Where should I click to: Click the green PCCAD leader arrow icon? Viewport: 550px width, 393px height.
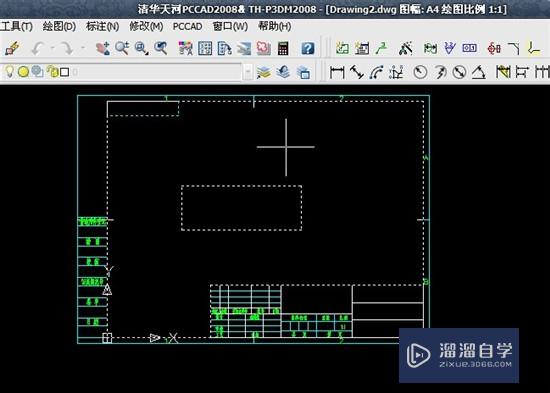pyautogui.click(x=381, y=48)
